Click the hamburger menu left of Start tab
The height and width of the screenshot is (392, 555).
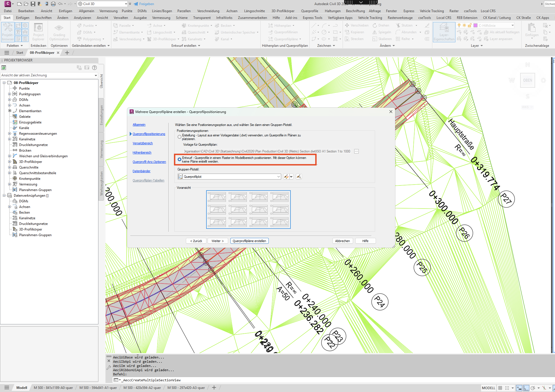point(7,53)
